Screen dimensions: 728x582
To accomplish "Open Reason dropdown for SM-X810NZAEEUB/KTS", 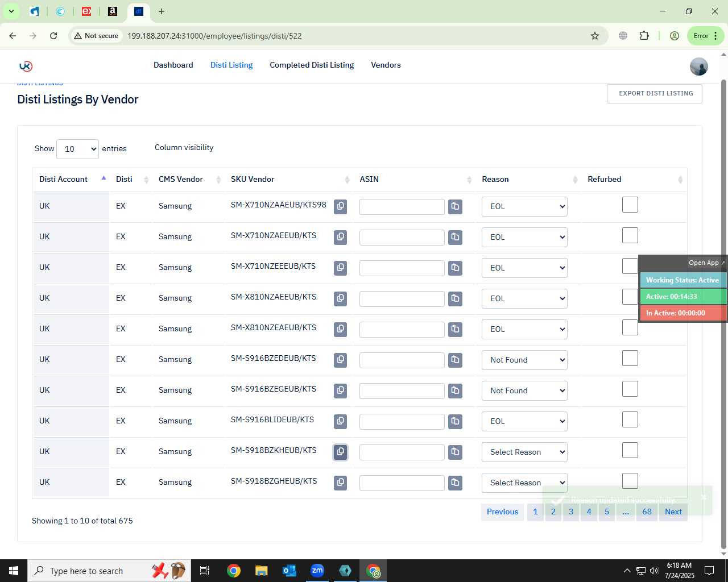I will point(524,298).
